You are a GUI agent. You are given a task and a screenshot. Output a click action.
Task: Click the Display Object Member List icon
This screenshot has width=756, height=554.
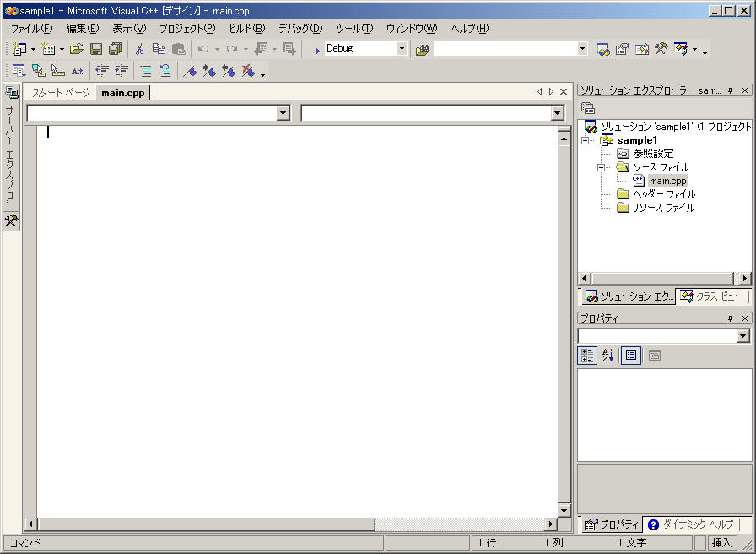19,72
